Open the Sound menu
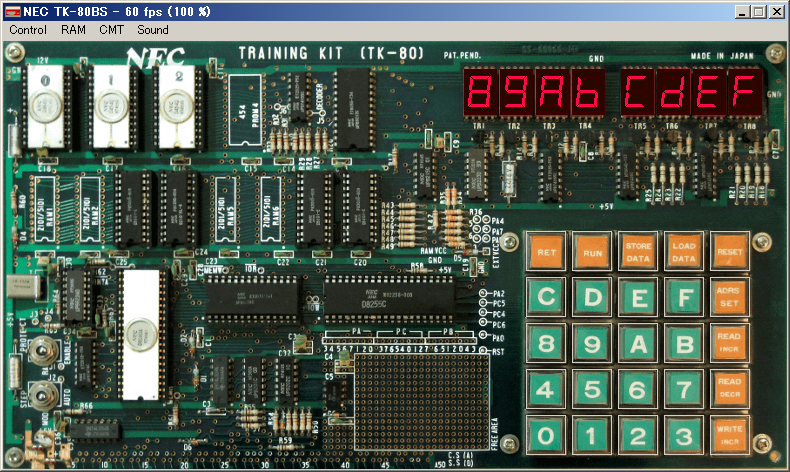The width and height of the screenshot is (790, 472). tap(153, 30)
